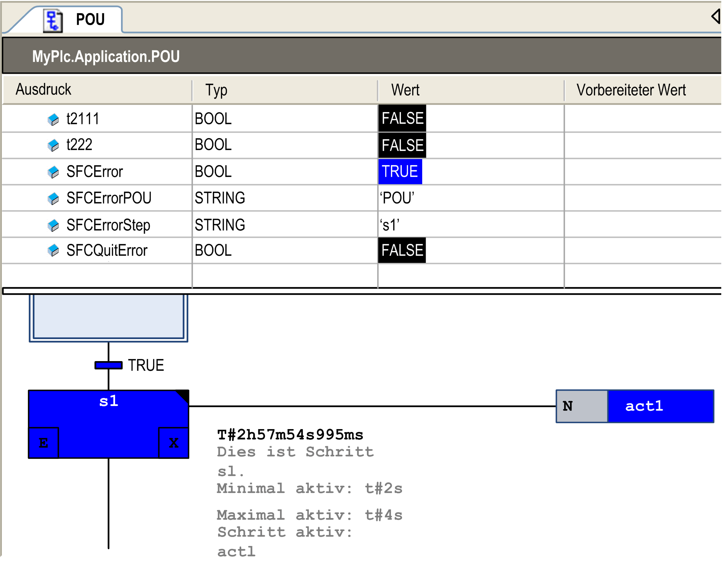Viewport: 728px width, 562px height.
Task: Click the X exit action on step s1
Action: (x=174, y=443)
